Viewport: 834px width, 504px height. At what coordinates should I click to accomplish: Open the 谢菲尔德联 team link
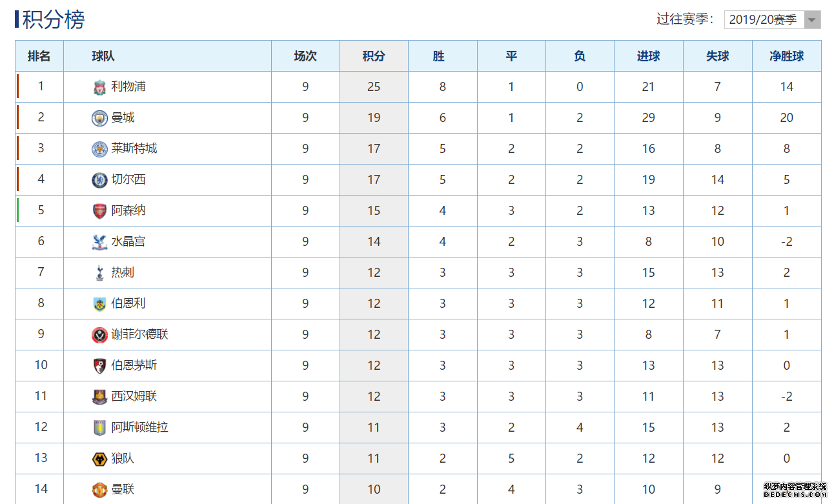pos(139,334)
